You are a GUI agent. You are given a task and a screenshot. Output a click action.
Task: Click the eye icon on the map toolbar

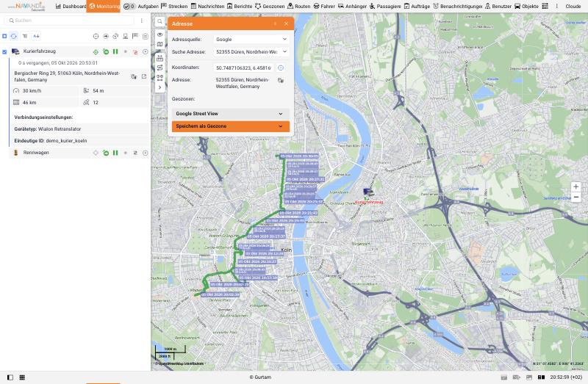pyautogui.click(x=159, y=35)
